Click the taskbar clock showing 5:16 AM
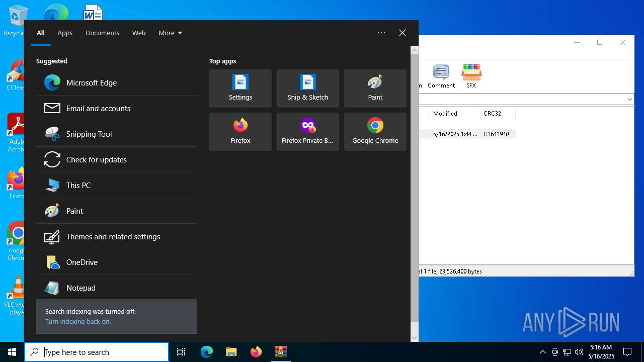 [601, 352]
